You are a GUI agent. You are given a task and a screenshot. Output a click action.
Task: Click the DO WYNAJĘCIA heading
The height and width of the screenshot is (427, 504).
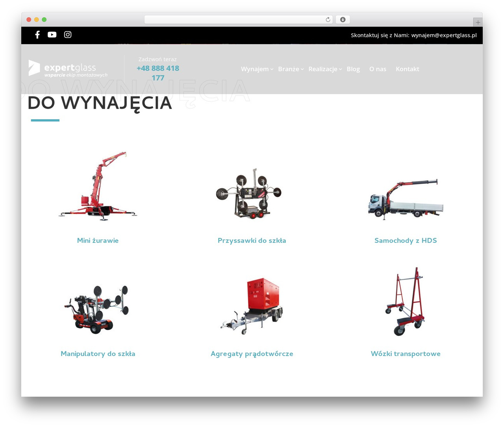(100, 103)
